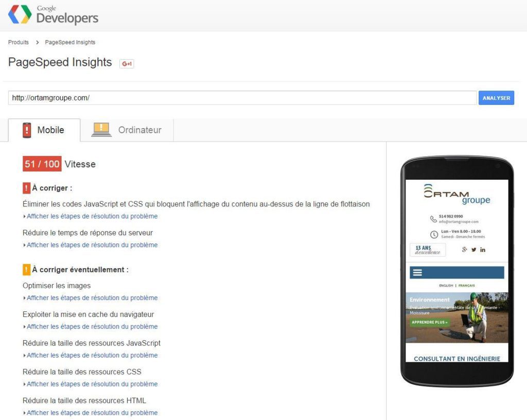Image resolution: width=527 pixels, height=420 pixels.
Task: Click the Environnement banner image in preview
Action: click(457, 318)
